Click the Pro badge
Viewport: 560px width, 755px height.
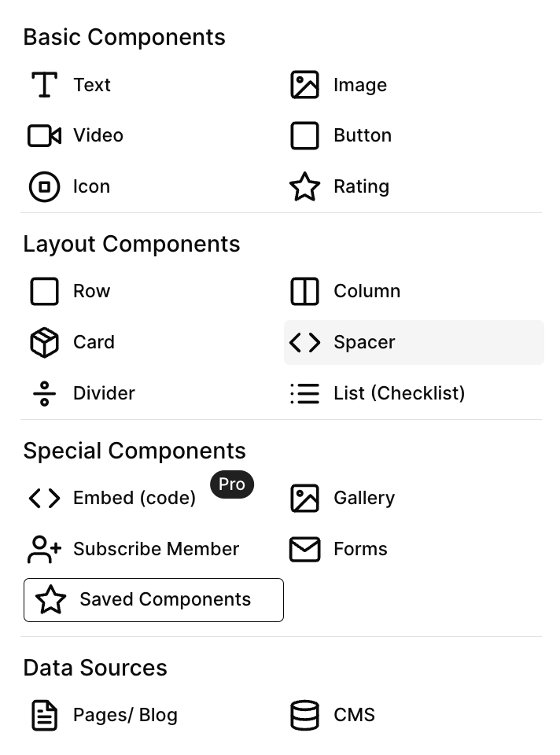(x=232, y=484)
